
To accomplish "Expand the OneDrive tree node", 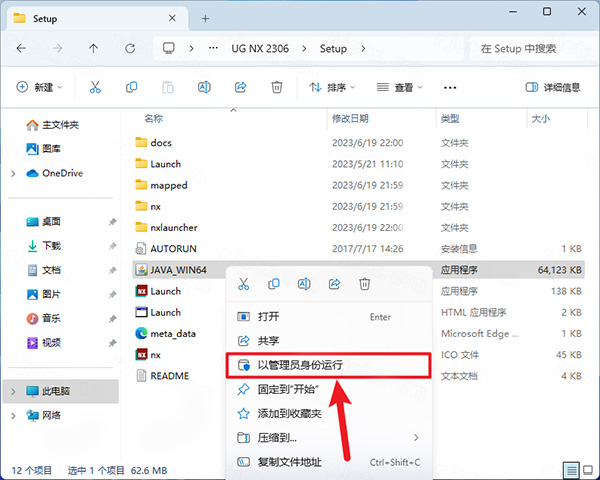I will [13, 173].
